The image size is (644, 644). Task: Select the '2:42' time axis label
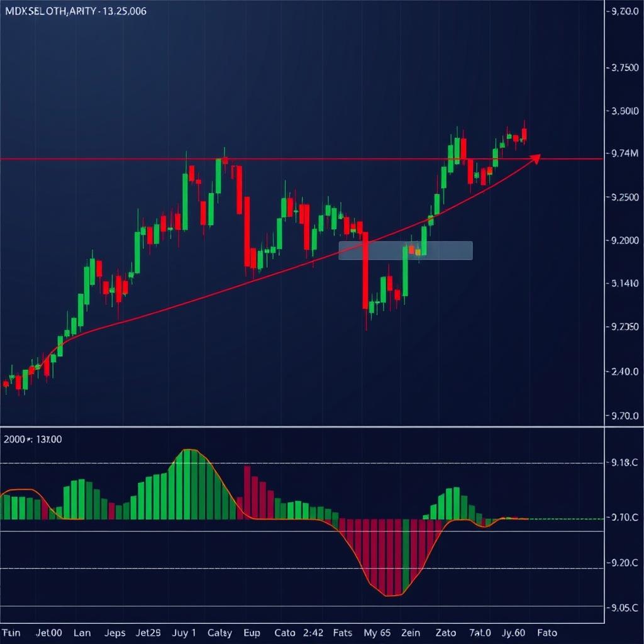(313, 633)
